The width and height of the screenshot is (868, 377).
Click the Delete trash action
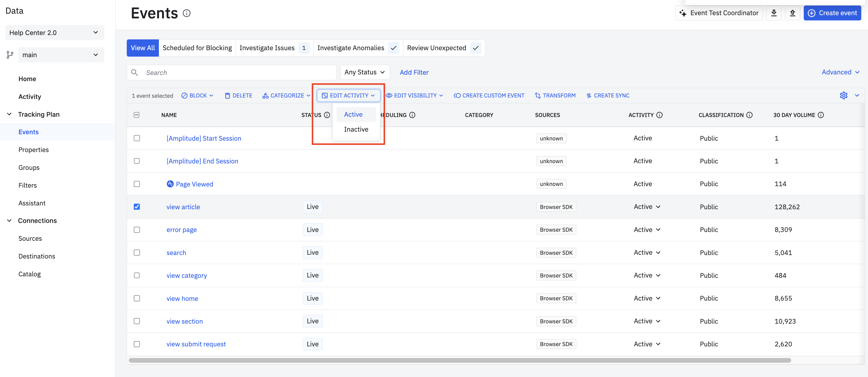pos(238,96)
